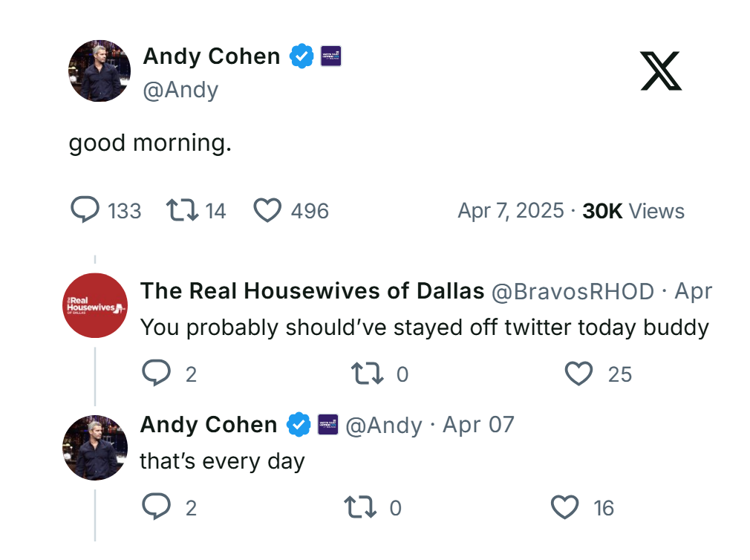The width and height of the screenshot is (750, 560).
Task: Open Andy Cohen's profile picture on main tweet
Action: pyautogui.click(x=100, y=71)
